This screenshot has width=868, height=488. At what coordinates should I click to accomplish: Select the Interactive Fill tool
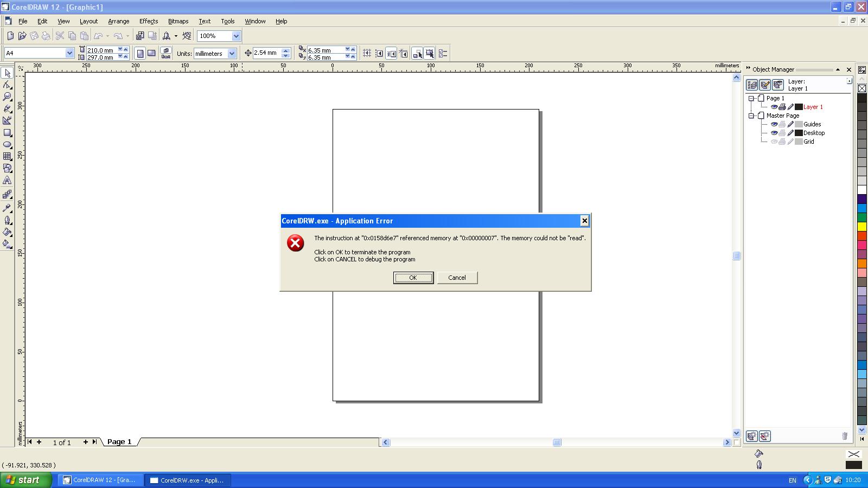[7, 244]
